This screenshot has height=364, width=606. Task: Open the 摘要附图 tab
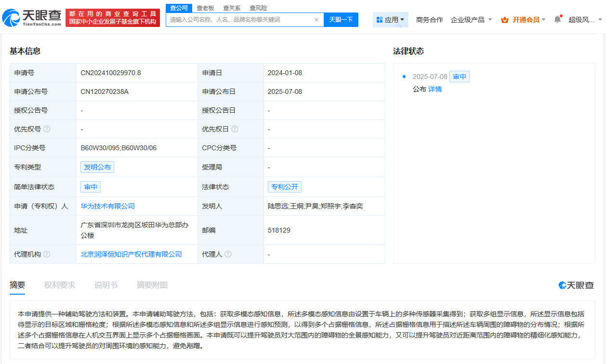click(152, 285)
